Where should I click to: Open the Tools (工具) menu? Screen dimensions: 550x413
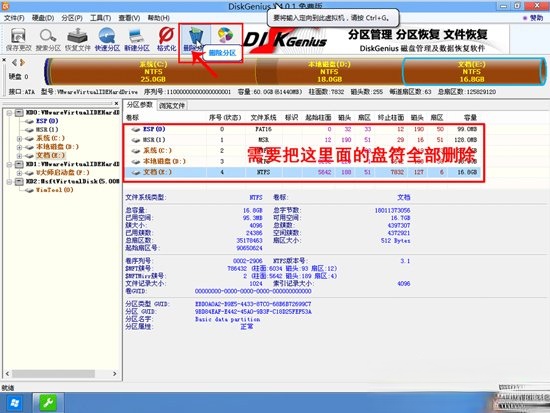[101, 18]
